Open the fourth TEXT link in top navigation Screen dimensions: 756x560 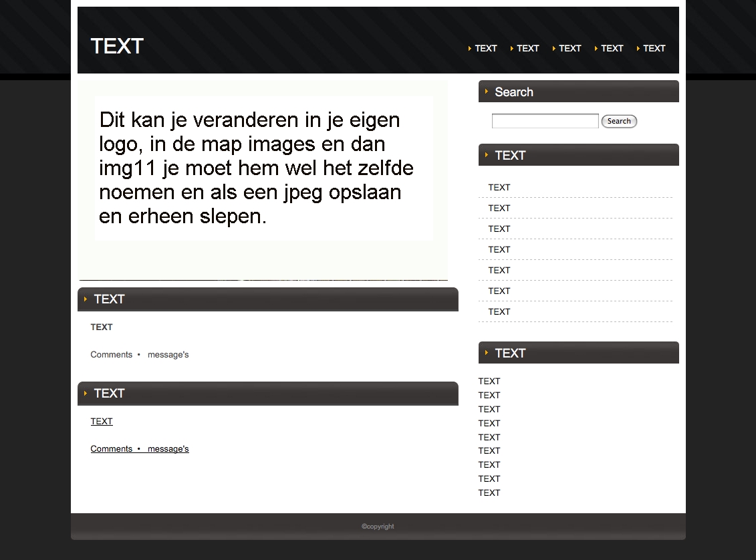(612, 48)
